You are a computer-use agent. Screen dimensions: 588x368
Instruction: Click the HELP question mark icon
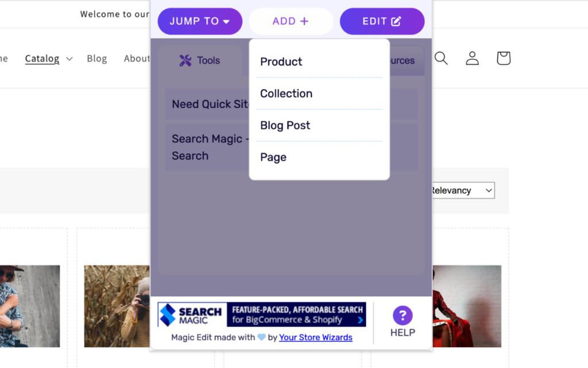click(403, 315)
